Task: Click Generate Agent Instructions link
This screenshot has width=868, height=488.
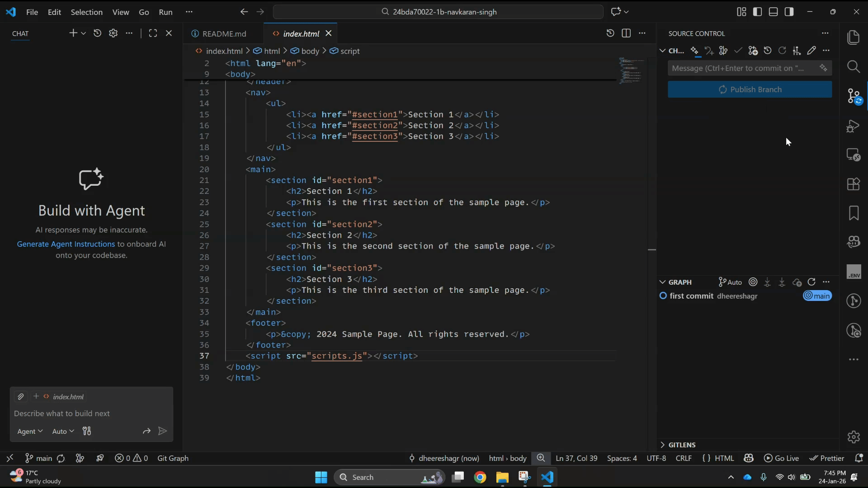Action: (66, 244)
